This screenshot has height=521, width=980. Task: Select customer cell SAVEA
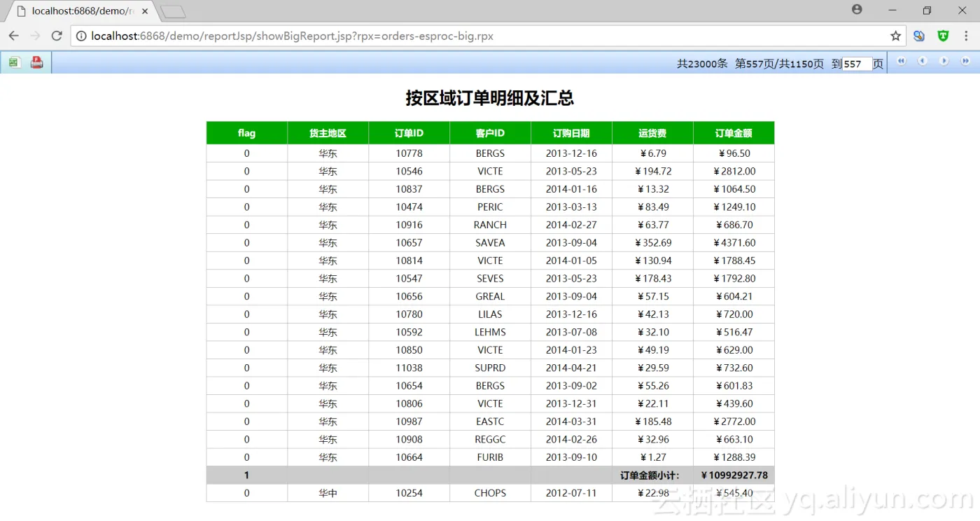[x=490, y=243]
